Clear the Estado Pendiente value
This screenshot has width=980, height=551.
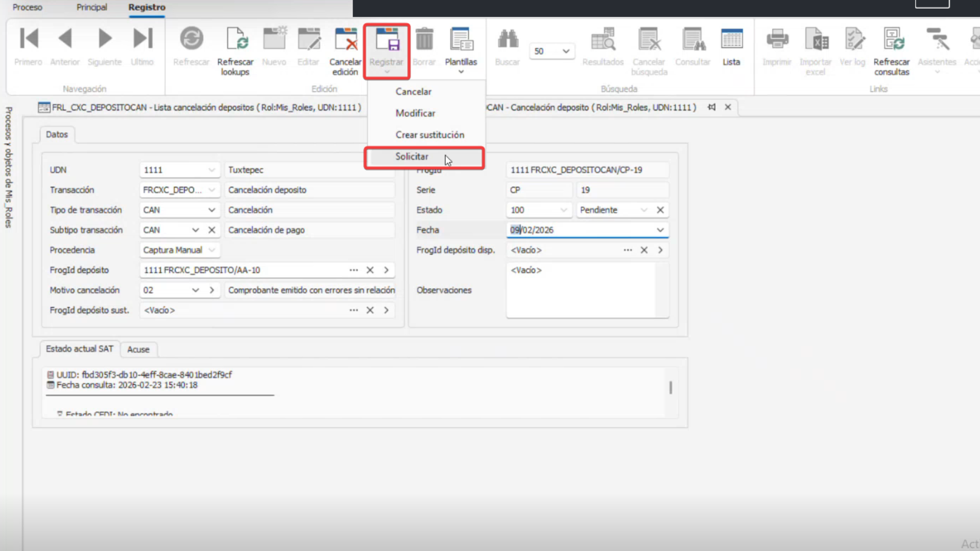[660, 210]
